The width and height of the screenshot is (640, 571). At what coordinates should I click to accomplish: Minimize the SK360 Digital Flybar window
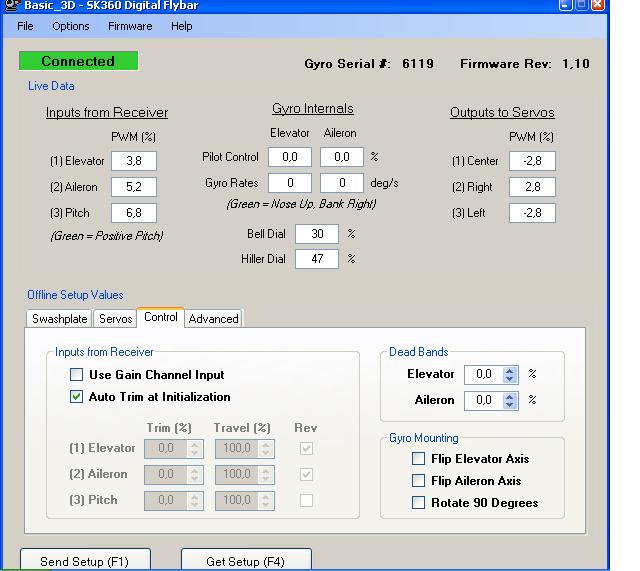565,5
